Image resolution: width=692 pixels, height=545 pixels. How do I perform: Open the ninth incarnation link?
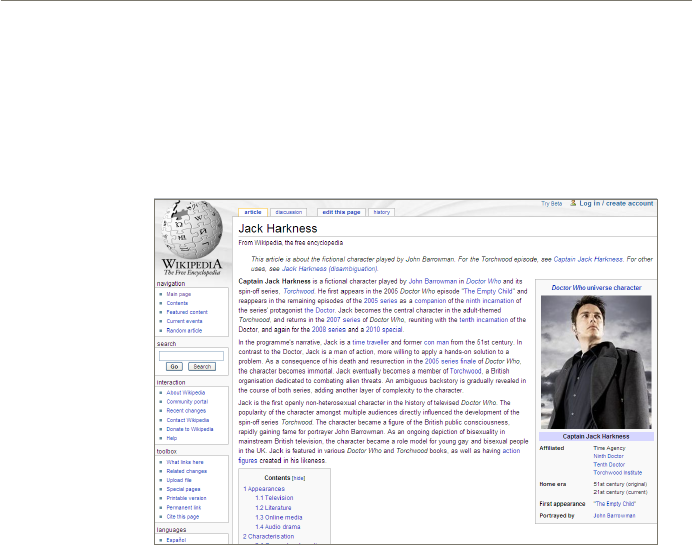(490, 301)
